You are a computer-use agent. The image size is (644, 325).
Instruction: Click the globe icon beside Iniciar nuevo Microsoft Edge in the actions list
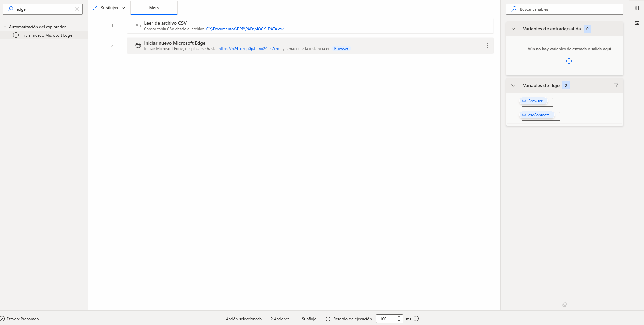[x=16, y=35]
